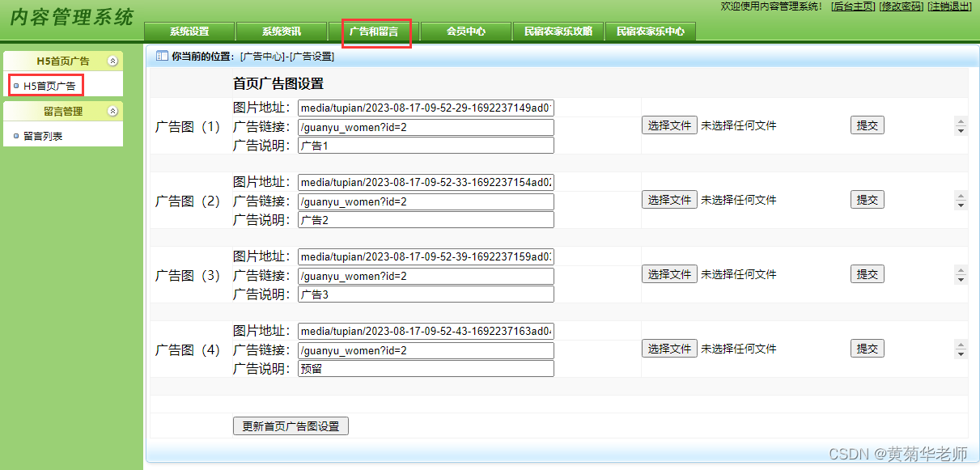
Task: Click 选择文件 for 广告图(2)
Action: pyautogui.click(x=669, y=199)
